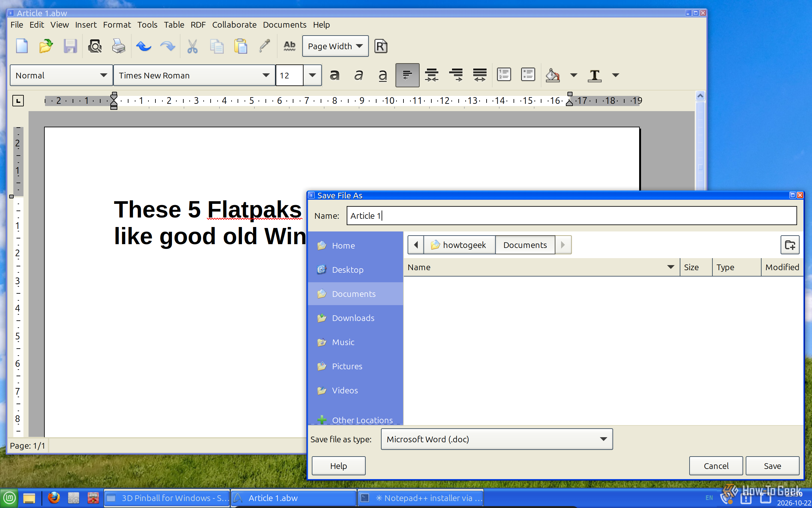This screenshot has height=508, width=812.
Task: Click the Save button in dialog
Action: 772,466
